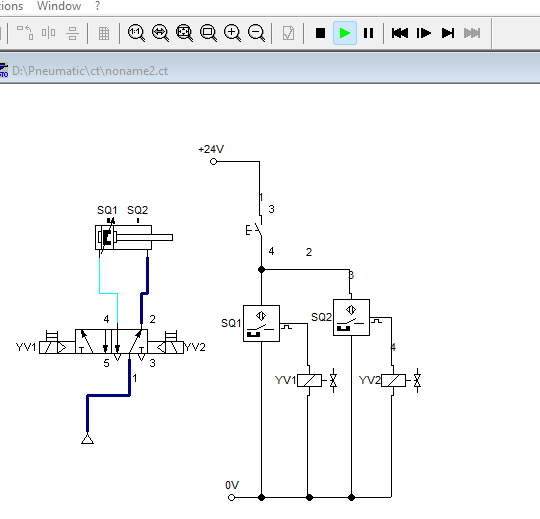
Task: Click the valve symbol next to YV1 coil
Action: point(333,381)
